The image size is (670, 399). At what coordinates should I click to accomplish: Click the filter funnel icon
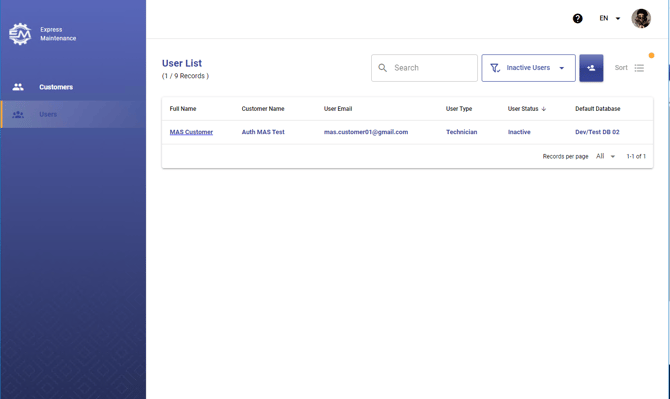pyautogui.click(x=495, y=68)
